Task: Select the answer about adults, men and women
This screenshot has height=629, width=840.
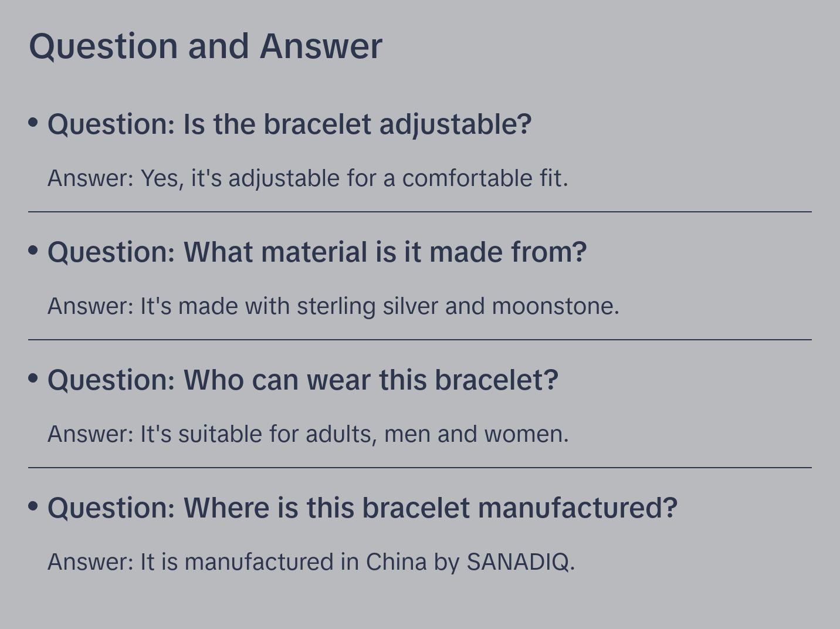Action: pos(308,434)
